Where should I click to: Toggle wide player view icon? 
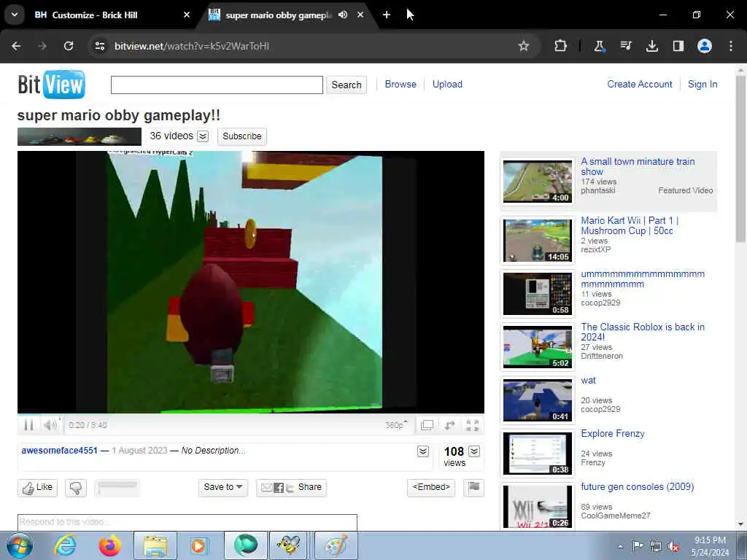(427, 425)
